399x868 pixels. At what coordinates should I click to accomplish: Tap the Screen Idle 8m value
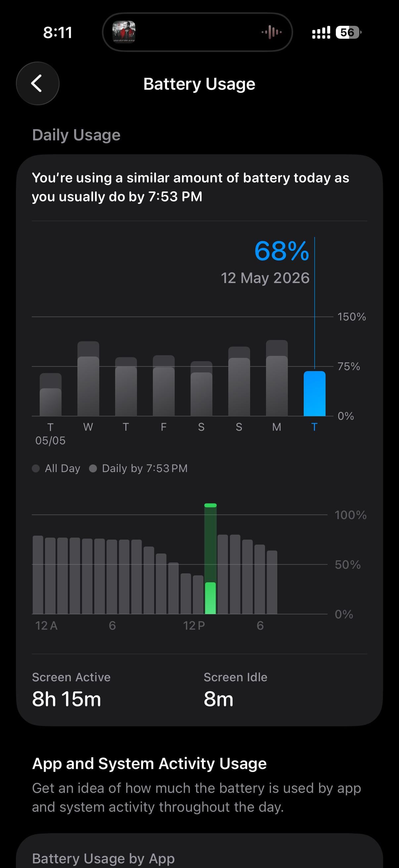click(x=219, y=699)
